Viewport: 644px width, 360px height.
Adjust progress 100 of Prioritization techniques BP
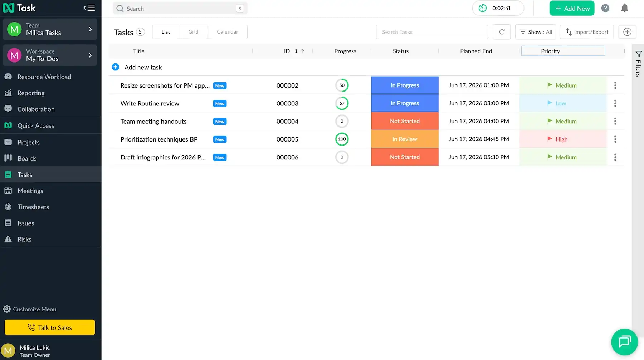(342, 139)
